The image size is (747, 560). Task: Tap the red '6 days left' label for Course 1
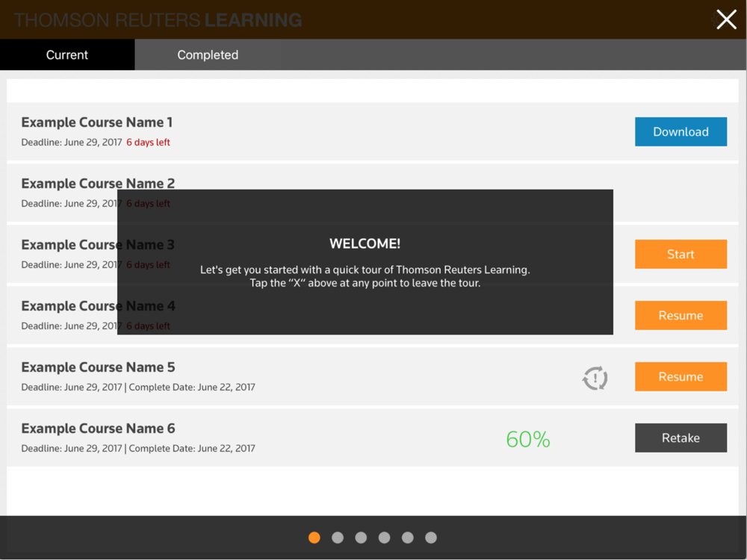click(x=148, y=143)
